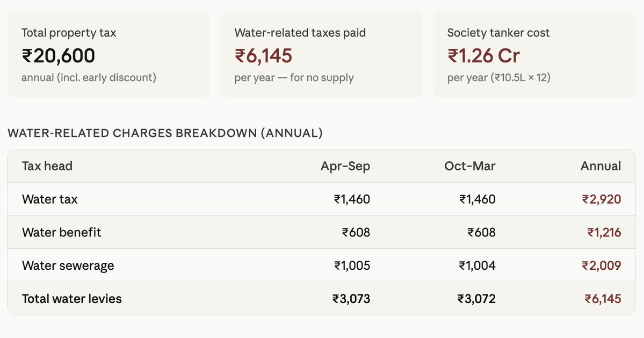644x338 pixels.
Task: Click the Oct–Mar column header
Action: click(x=470, y=166)
